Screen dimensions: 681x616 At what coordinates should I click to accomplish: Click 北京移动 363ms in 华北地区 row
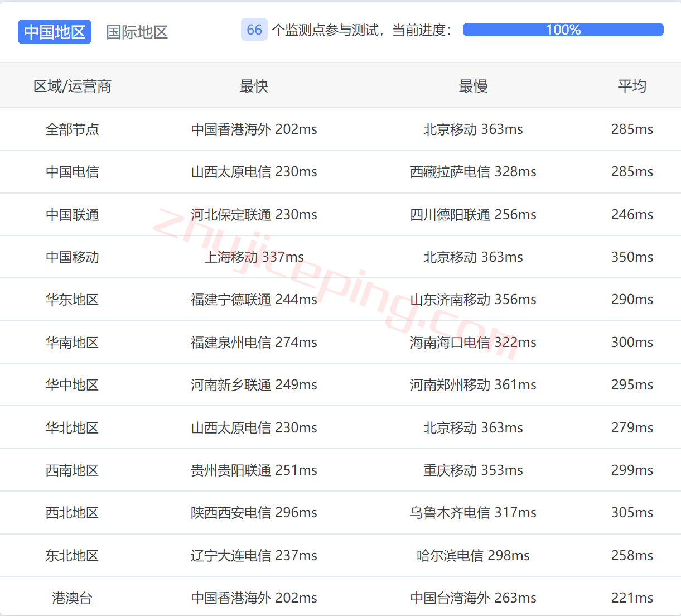(473, 428)
